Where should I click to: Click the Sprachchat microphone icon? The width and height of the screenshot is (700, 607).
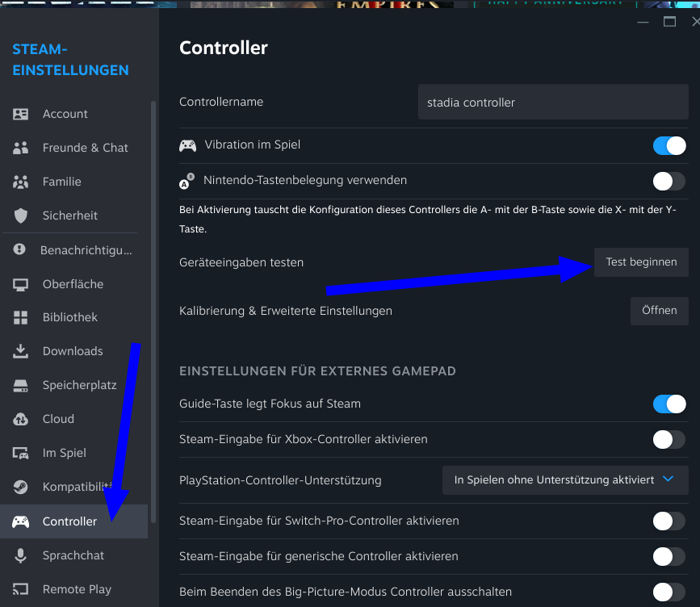point(20,555)
